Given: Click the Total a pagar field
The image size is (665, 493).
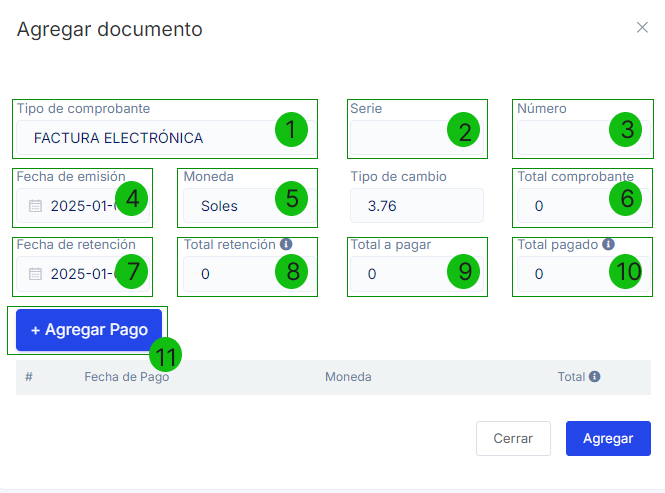Looking at the screenshot, I should 400,274.
